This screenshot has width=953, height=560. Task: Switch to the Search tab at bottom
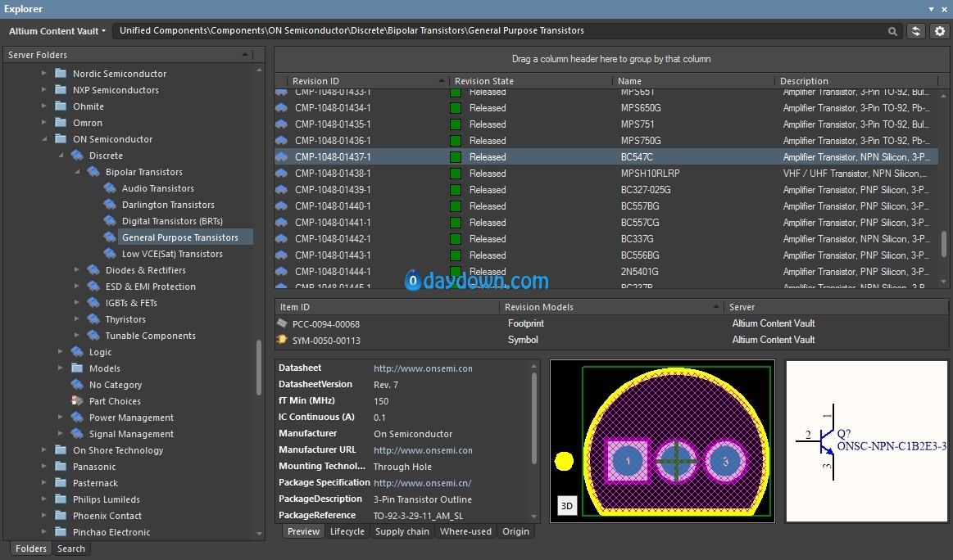click(71, 549)
